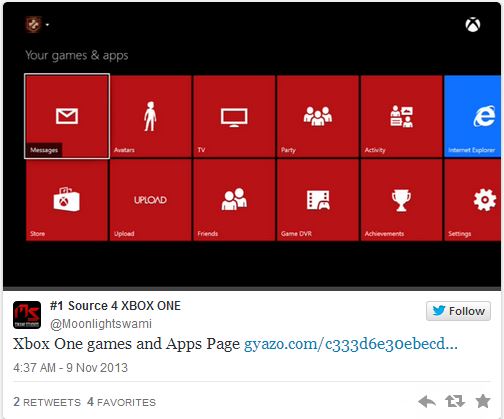Open the Settings gear tile

click(x=473, y=200)
